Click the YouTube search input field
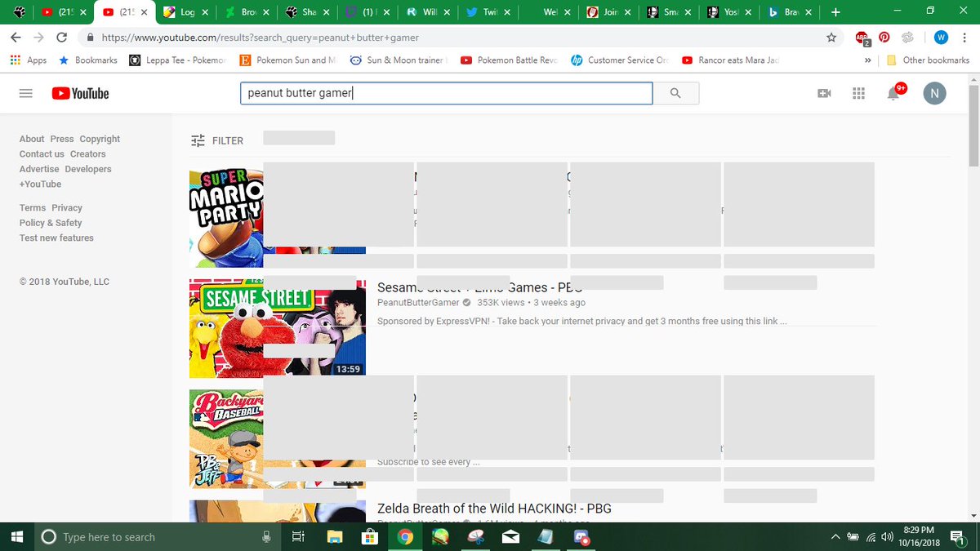The width and height of the screenshot is (980, 551). coord(447,93)
